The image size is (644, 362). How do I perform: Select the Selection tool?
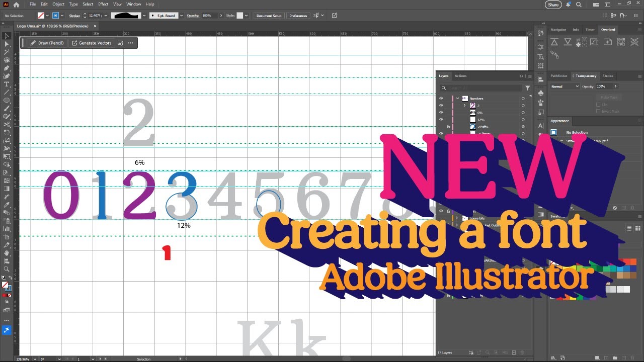click(x=7, y=36)
